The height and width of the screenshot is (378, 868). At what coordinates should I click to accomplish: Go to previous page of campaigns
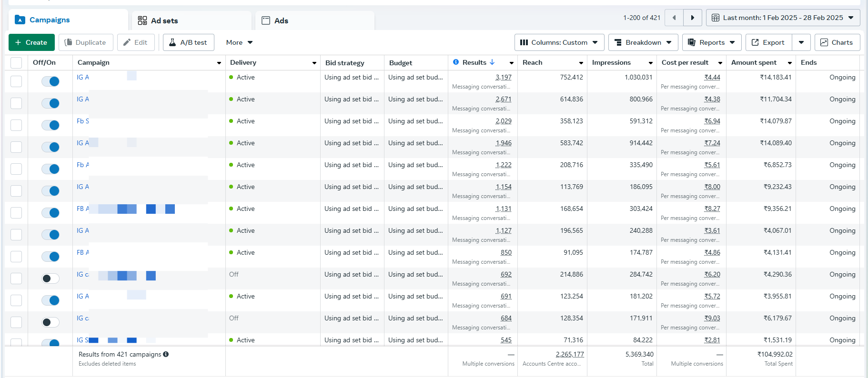pyautogui.click(x=674, y=18)
